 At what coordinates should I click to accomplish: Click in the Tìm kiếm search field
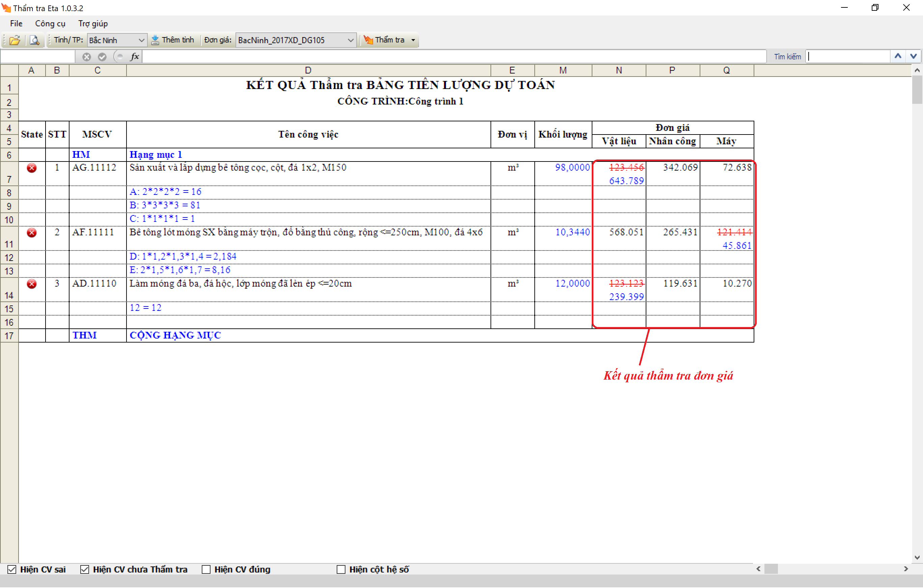tap(847, 57)
